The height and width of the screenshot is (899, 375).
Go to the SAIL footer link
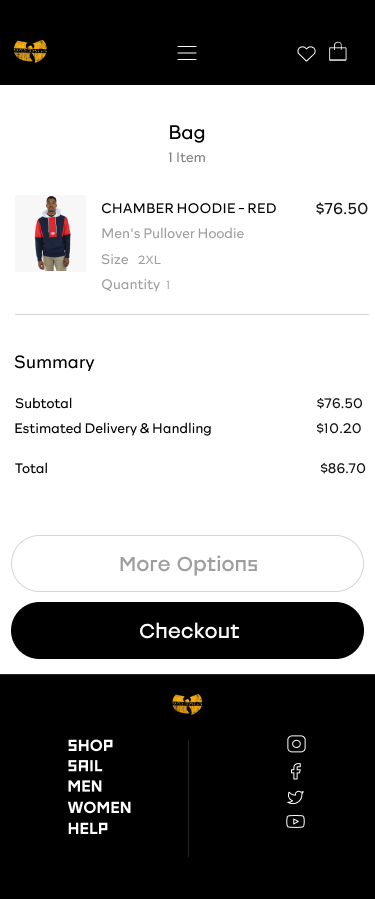85,766
